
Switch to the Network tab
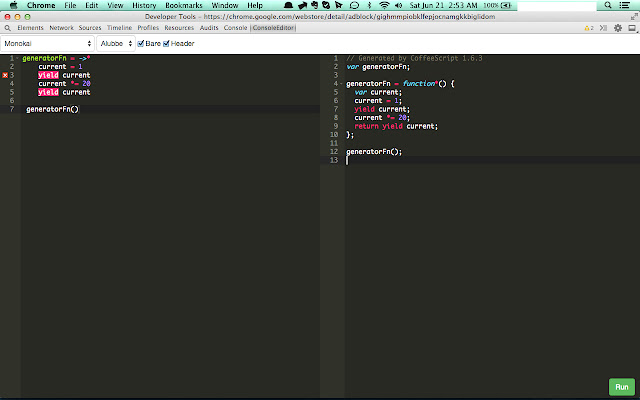[61, 28]
